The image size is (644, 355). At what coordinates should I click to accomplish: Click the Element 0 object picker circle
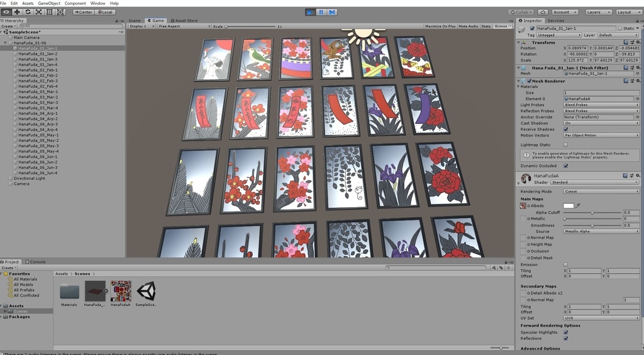(638, 99)
